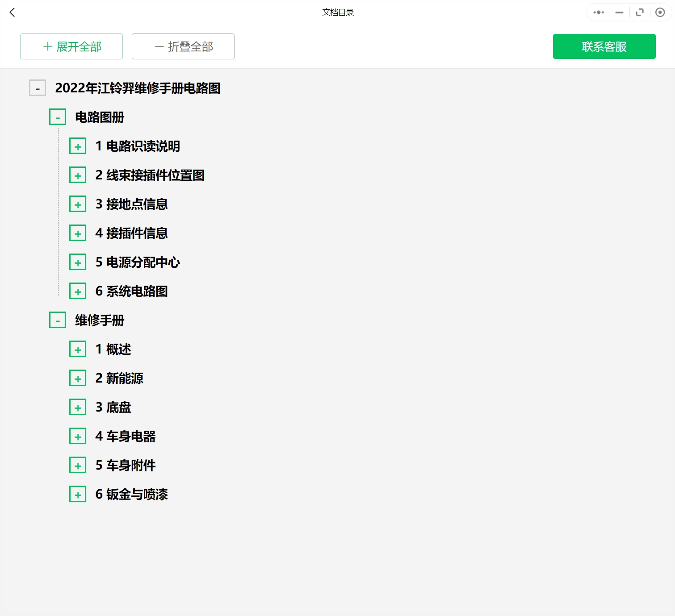The image size is (675, 616).
Task: Click the green 联系客服 button
Action: pos(604,46)
